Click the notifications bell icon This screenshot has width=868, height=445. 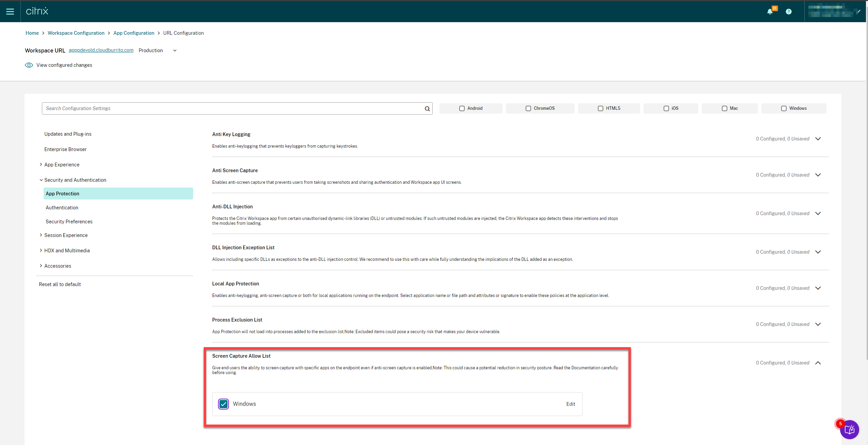(770, 12)
